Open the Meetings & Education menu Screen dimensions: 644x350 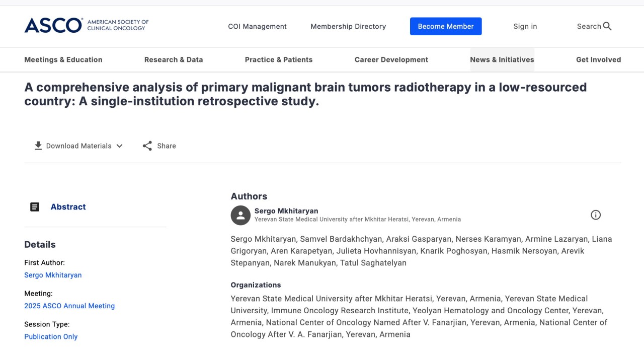coord(63,59)
